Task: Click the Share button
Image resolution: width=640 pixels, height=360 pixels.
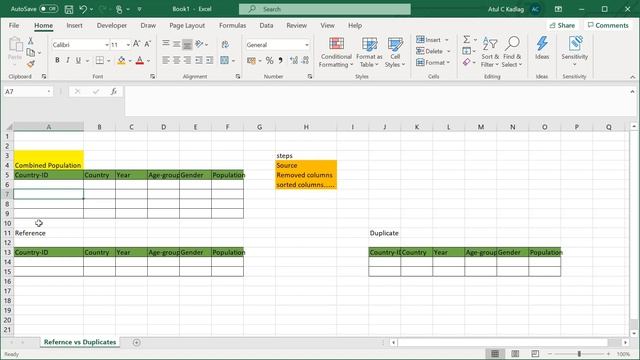Action: coord(562,25)
